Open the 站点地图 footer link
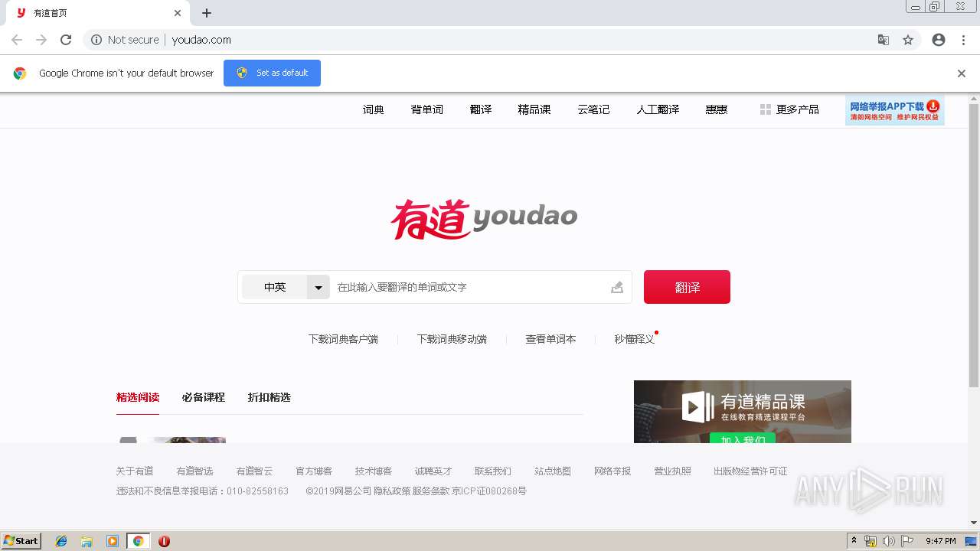 coord(553,471)
